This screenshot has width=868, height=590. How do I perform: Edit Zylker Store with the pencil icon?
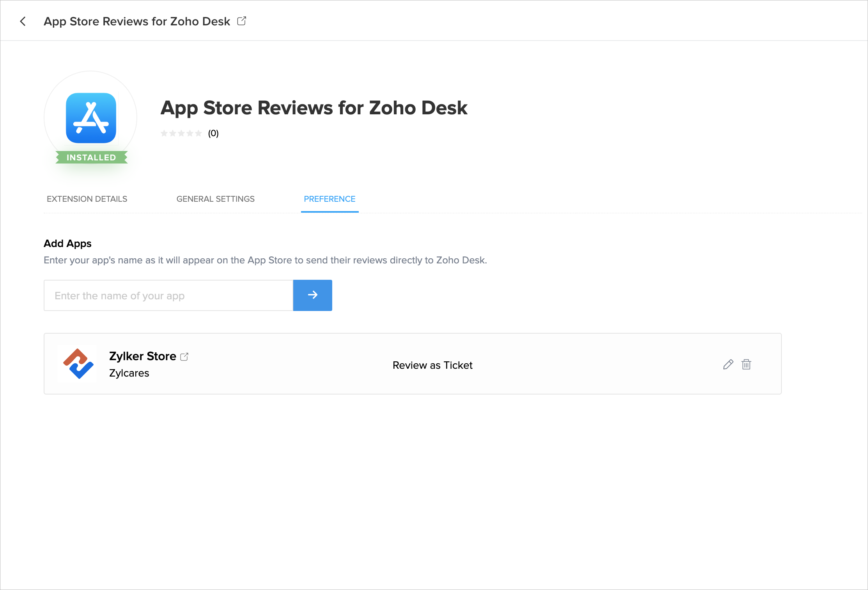coord(728,364)
